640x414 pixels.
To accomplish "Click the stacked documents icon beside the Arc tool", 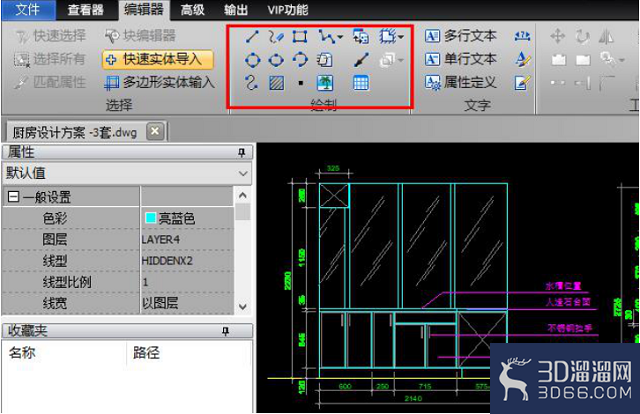I will point(324,60).
